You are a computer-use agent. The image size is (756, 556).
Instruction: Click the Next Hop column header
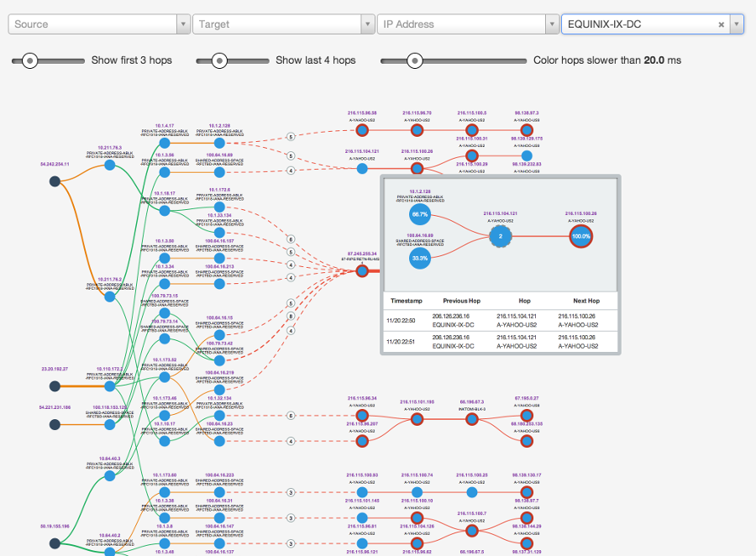point(586,301)
